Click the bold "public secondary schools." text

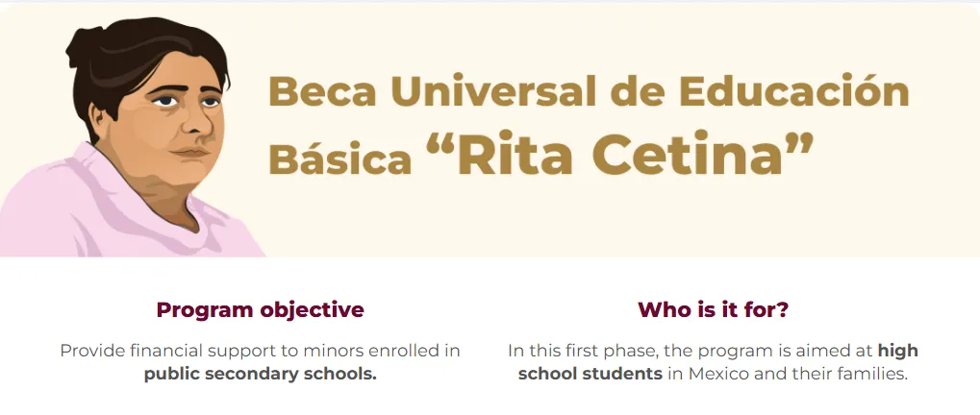click(261, 375)
